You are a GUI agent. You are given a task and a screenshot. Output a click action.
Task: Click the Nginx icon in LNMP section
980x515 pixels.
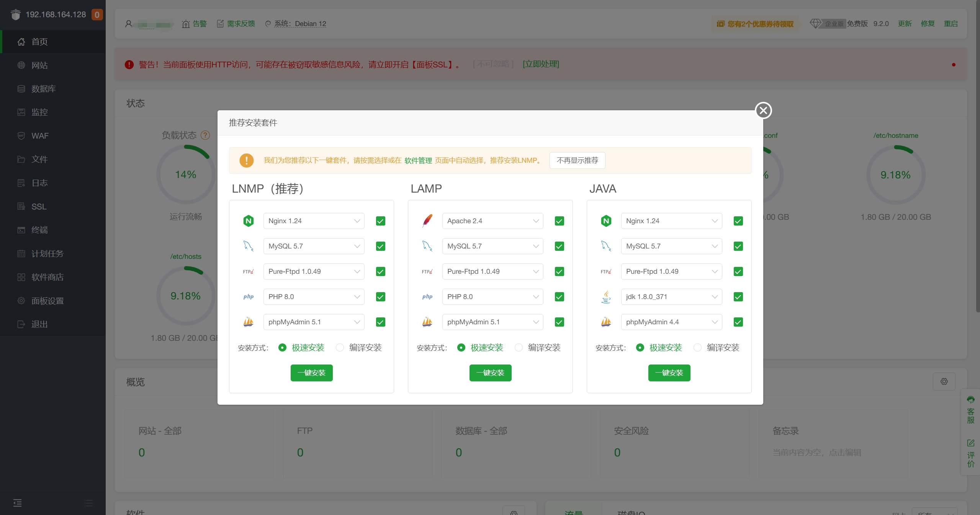248,220
